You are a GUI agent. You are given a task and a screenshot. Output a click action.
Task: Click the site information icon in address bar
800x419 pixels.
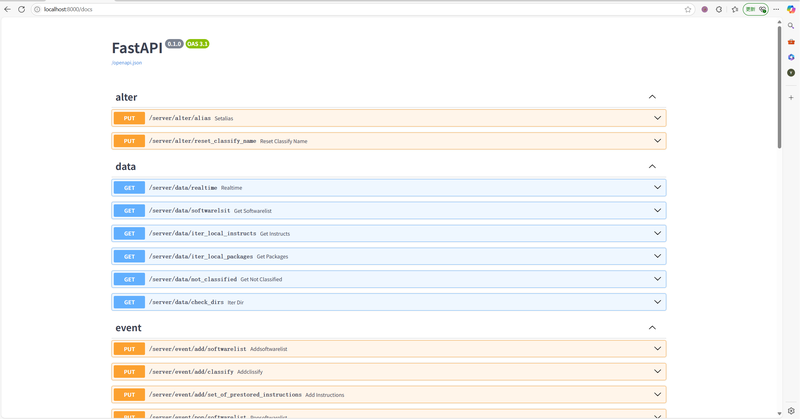[36, 9]
